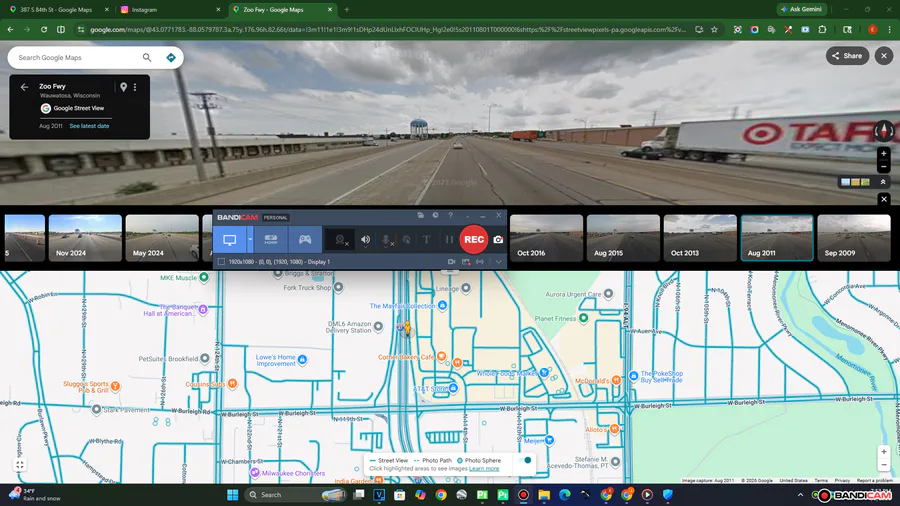This screenshot has width=900, height=506.
Task: Click the See latest date link
Action: pyautogui.click(x=89, y=126)
